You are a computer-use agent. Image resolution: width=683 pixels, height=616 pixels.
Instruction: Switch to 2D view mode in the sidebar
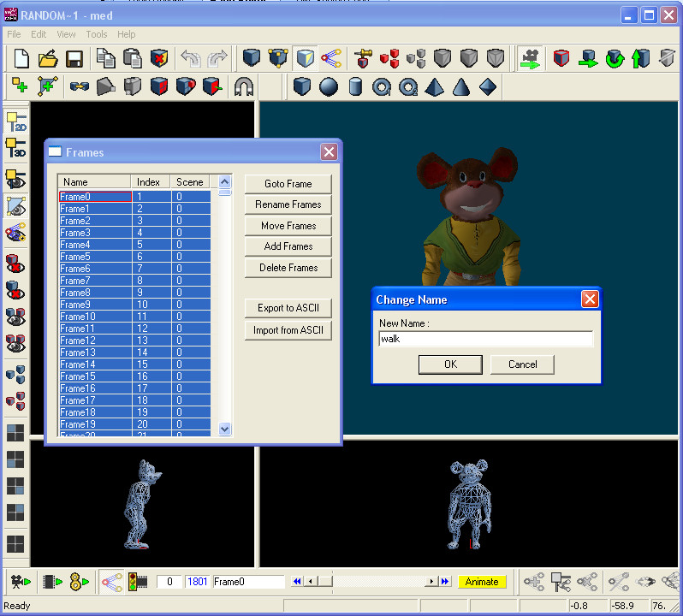pos(16,121)
